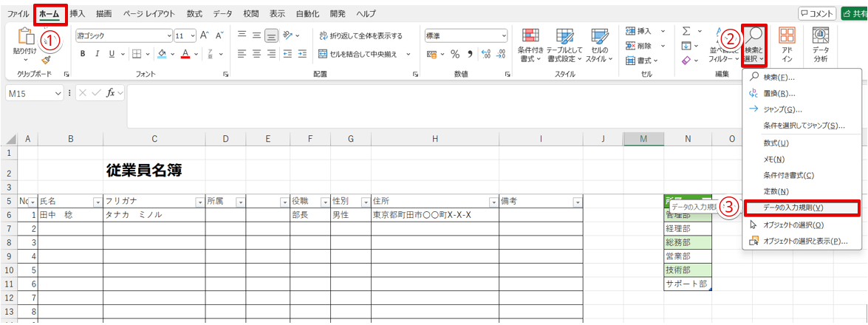Click the AutoSum sigma icon
This screenshot has height=325, width=868.
[x=686, y=30]
